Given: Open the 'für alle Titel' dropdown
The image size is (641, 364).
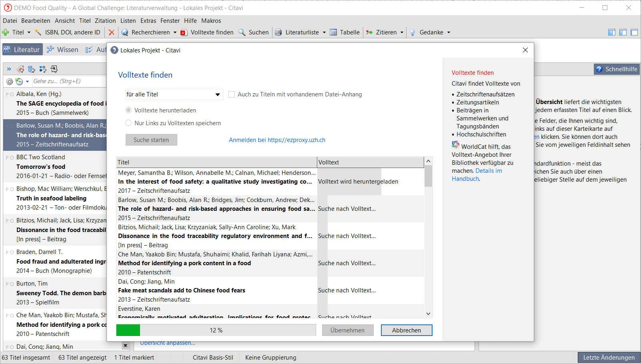Looking at the screenshot, I should [x=174, y=94].
